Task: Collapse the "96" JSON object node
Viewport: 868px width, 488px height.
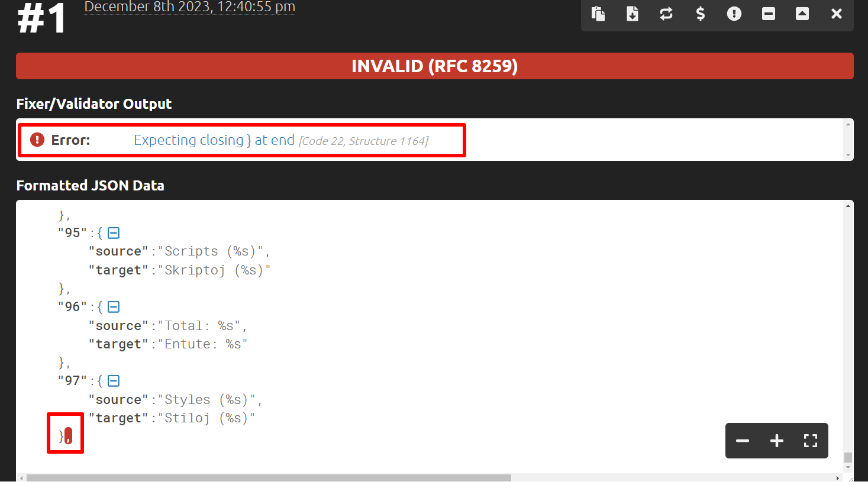Action: click(x=114, y=307)
